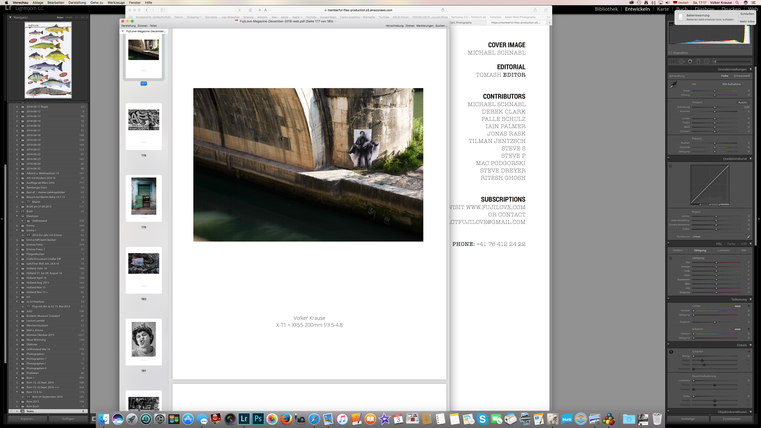Image resolution: width=761 pixels, height=428 pixels.
Task: Launch Firefox from the Dock
Action: [286, 419]
